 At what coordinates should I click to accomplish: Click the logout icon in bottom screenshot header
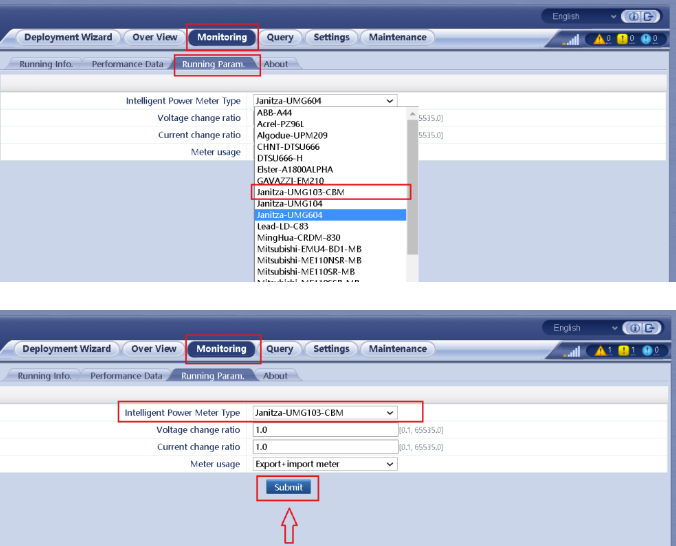[x=649, y=328]
